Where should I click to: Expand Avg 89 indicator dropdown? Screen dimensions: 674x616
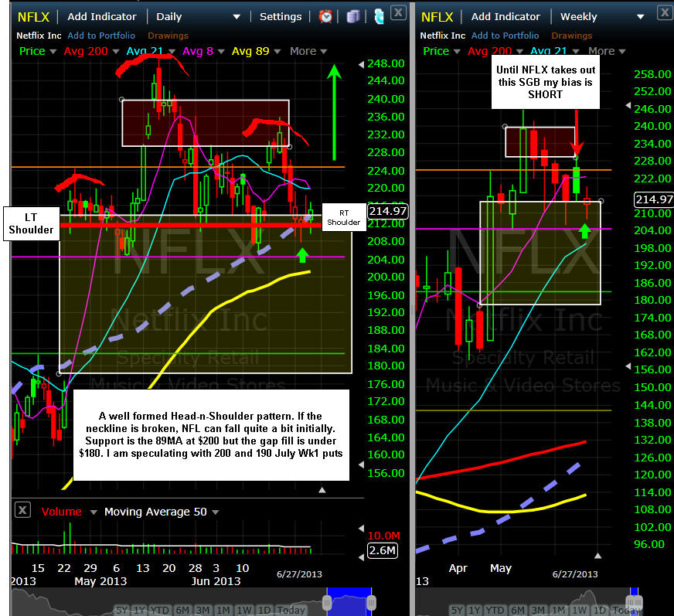pyautogui.click(x=277, y=52)
